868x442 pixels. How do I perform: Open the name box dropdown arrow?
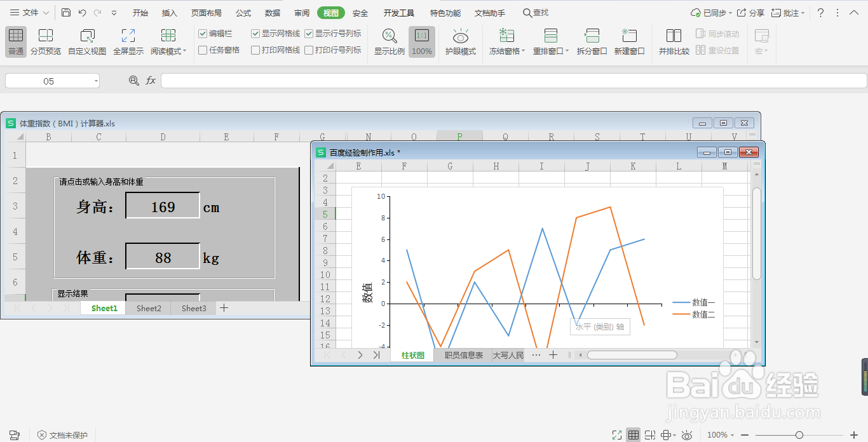(96, 81)
